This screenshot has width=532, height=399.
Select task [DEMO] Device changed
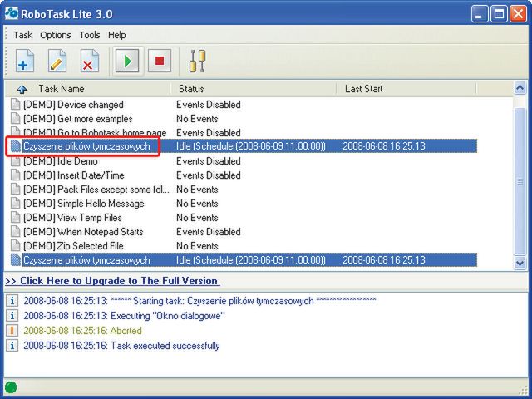coord(73,105)
